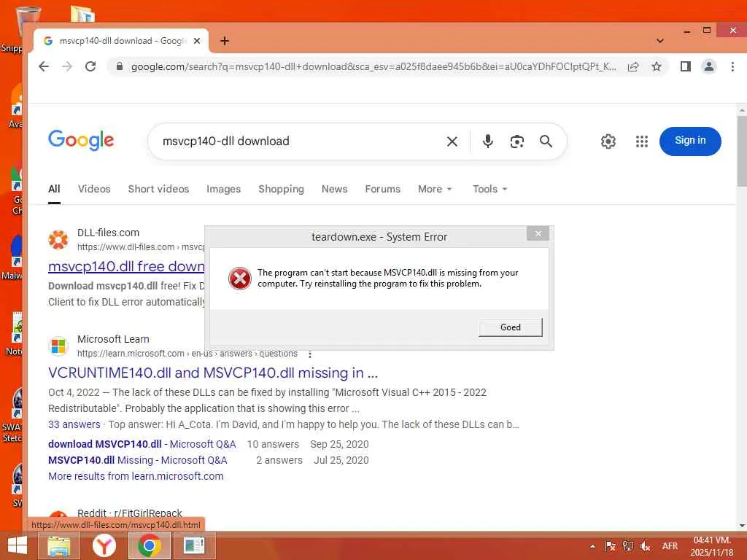
Task: Change the AFR input language
Action: (x=670, y=546)
